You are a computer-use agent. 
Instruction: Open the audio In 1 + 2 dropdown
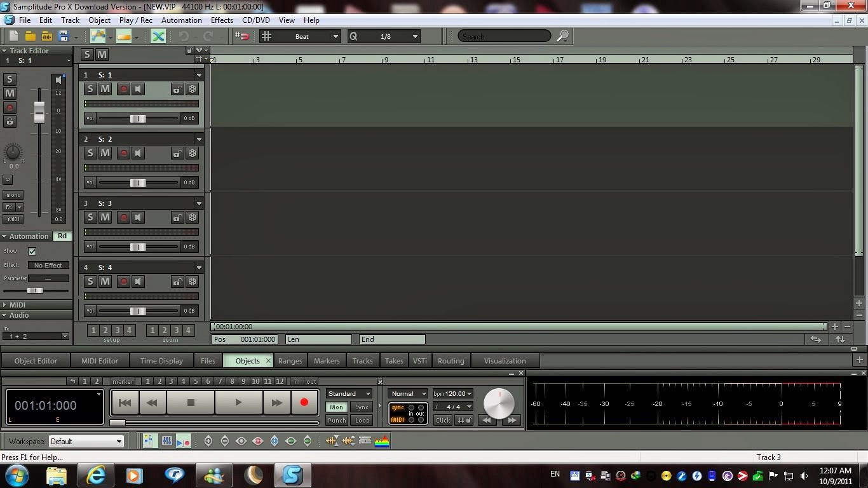tap(36, 336)
